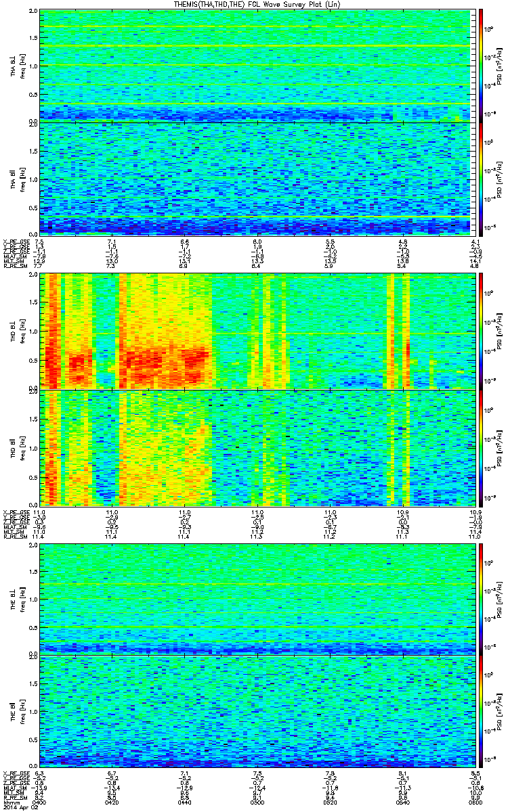Click the 0420 time tick label
This screenshot has width=508, height=812.
(x=112, y=803)
